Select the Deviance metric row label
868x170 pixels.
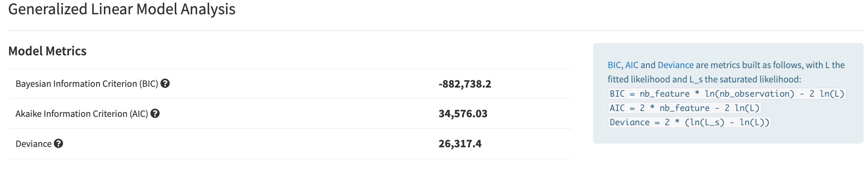pyautogui.click(x=34, y=144)
